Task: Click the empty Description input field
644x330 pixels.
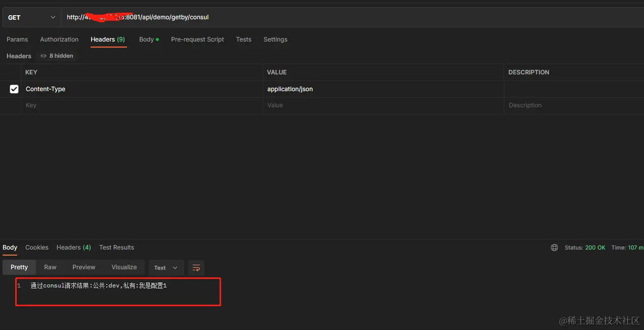Action: pyautogui.click(x=574, y=105)
